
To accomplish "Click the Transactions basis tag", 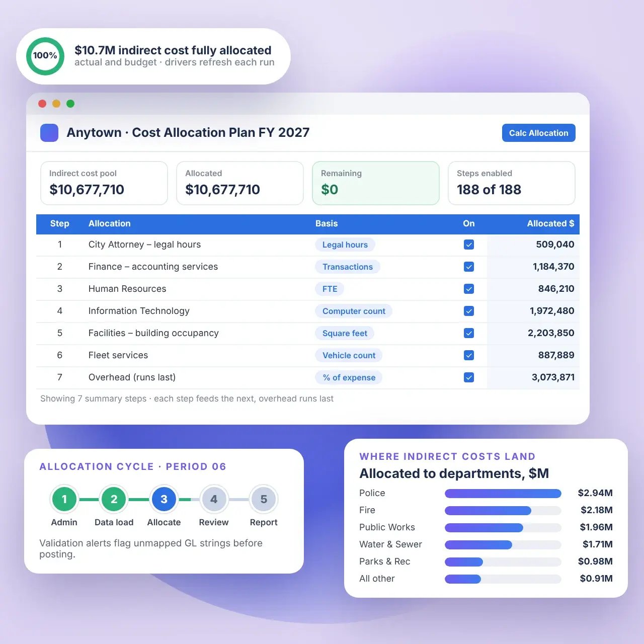I will pos(348,267).
